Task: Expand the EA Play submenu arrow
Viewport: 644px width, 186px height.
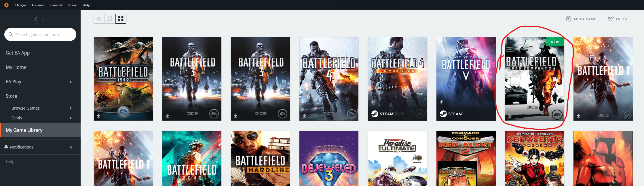Action: (x=71, y=82)
